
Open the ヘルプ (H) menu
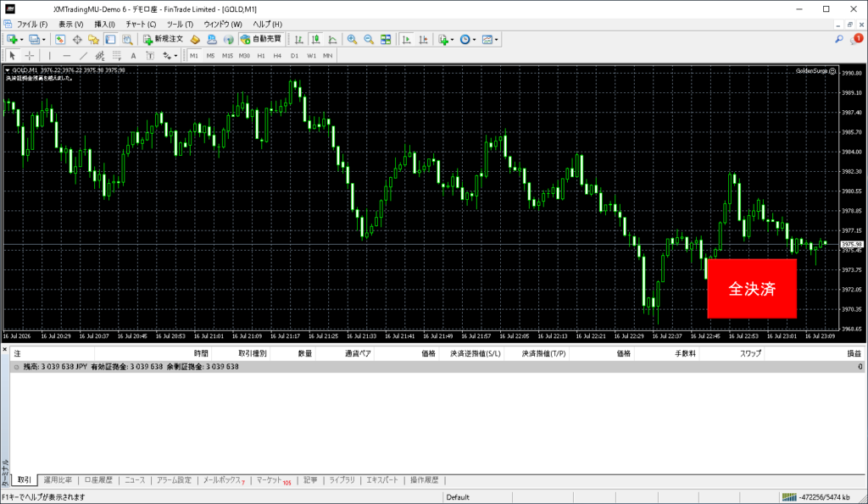(267, 25)
